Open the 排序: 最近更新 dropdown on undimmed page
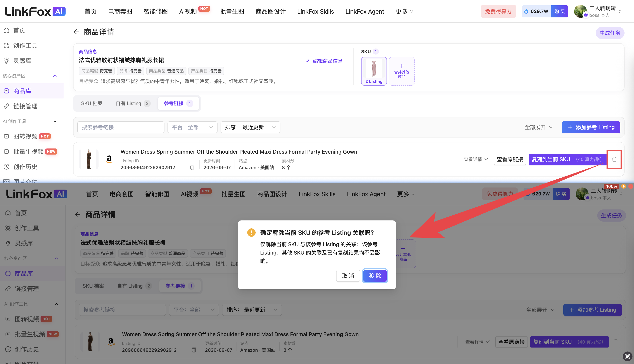The image size is (634, 364). pos(250,127)
